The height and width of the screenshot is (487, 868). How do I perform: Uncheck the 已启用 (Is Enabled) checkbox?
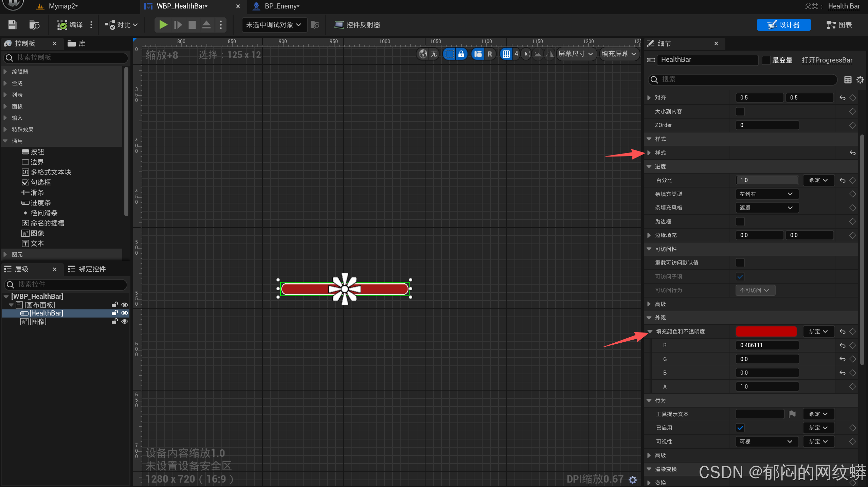740,428
